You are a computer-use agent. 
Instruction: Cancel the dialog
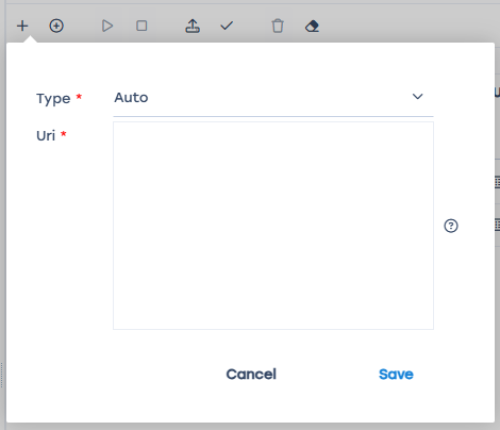click(x=251, y=374)
